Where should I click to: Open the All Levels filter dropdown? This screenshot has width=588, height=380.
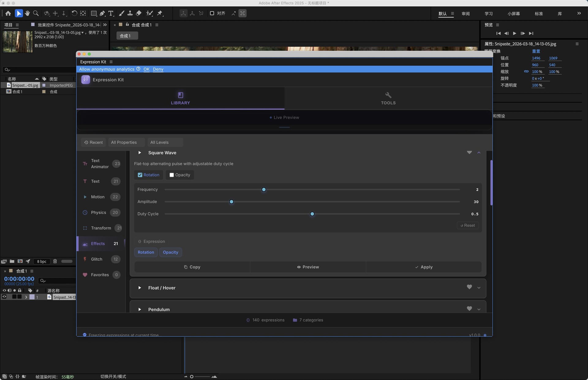click(x=165, y=142)
